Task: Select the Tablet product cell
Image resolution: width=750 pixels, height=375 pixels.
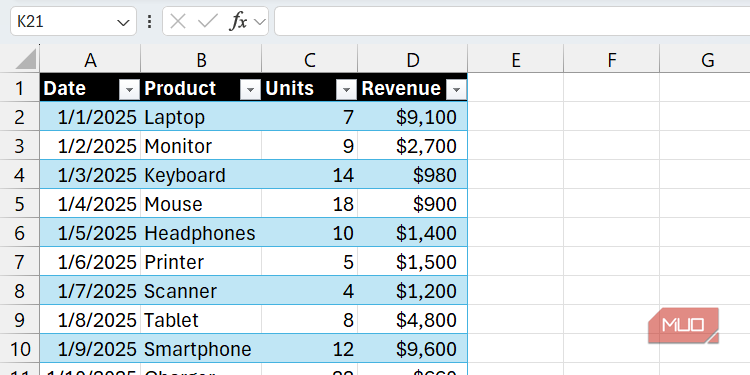Action: (201, 320)
